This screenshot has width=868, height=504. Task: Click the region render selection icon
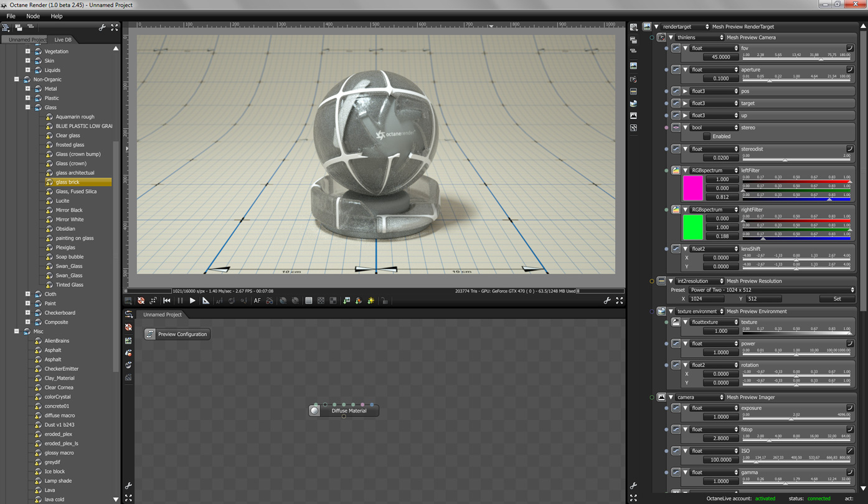[153, 301]
